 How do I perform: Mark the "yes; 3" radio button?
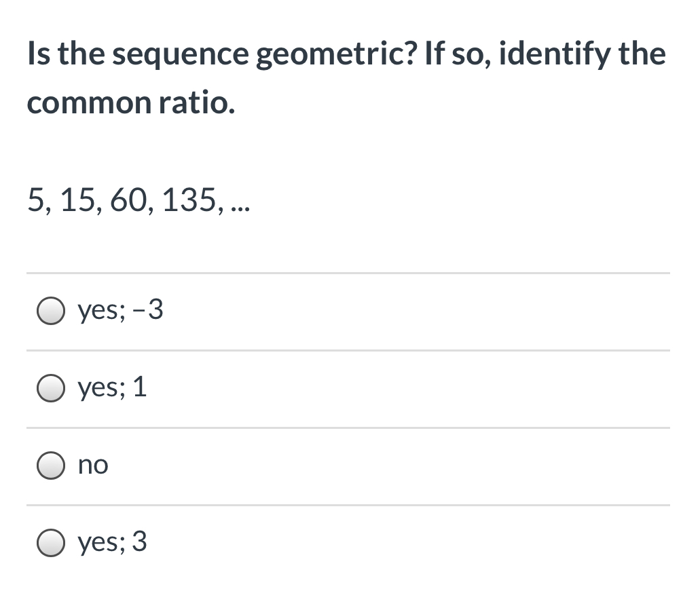pyautogui.click(x=52, y=542)
